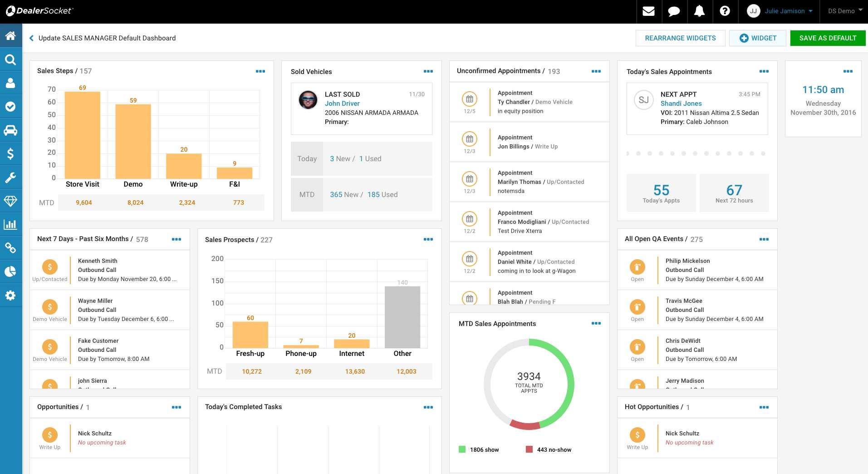This screenshot has width=868, height=474.
Task: Open the mail envelope icon in header
Action: point(648,11)
